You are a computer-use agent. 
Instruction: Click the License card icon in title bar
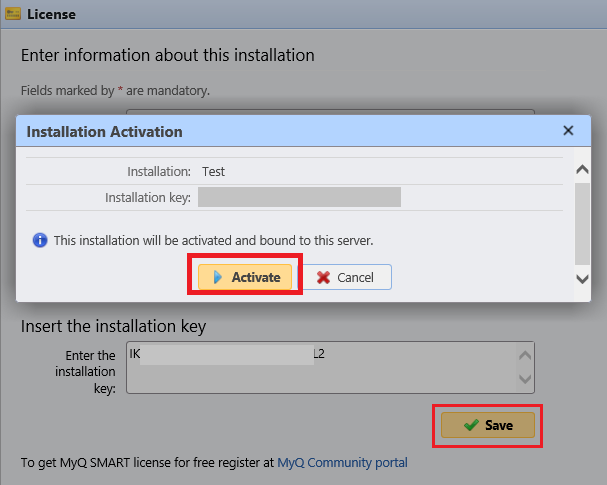(13, 14)
